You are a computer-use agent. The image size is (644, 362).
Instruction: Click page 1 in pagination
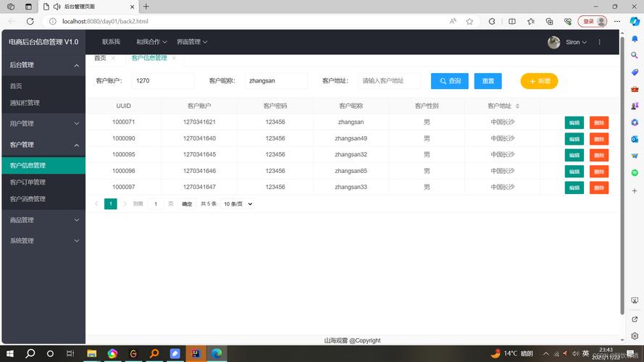111,204
